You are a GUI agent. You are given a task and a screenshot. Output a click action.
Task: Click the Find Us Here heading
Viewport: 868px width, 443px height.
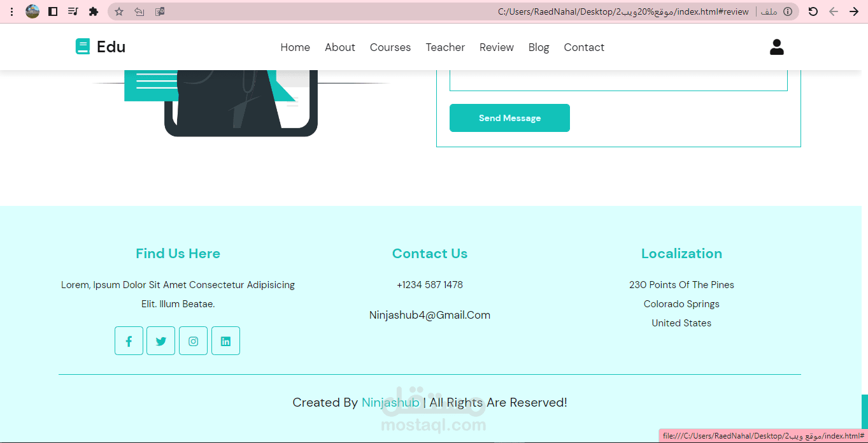click(178, 254)
